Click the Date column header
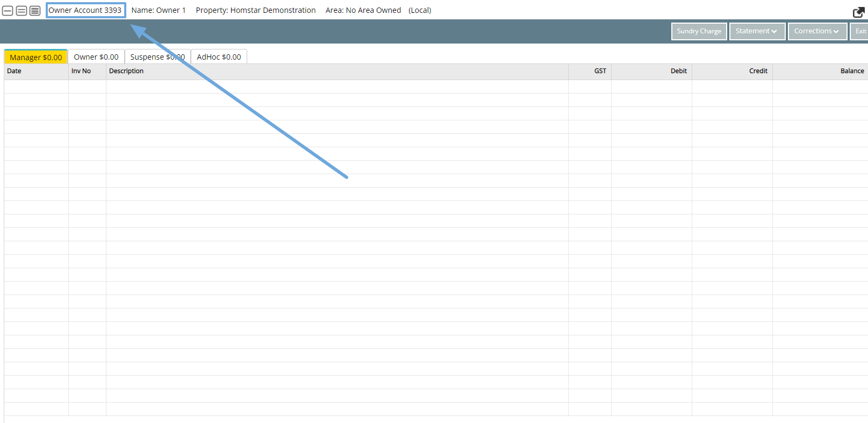Viewport: 868px width, 423px height. (x=15, y=71)
